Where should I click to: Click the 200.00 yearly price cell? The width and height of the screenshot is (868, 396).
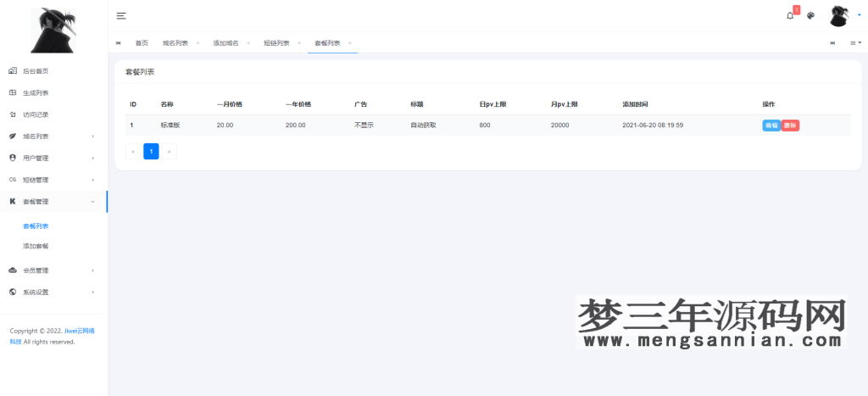pos(296,125)
